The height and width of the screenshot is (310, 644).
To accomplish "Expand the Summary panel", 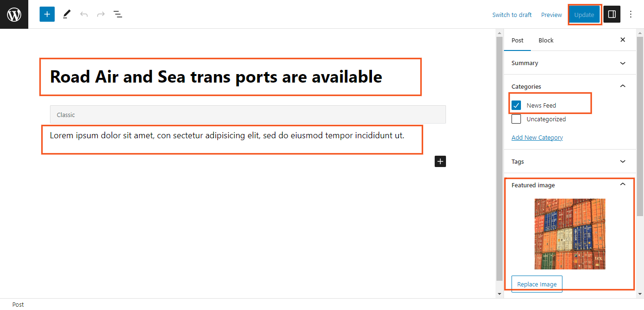I will [622, 63].
